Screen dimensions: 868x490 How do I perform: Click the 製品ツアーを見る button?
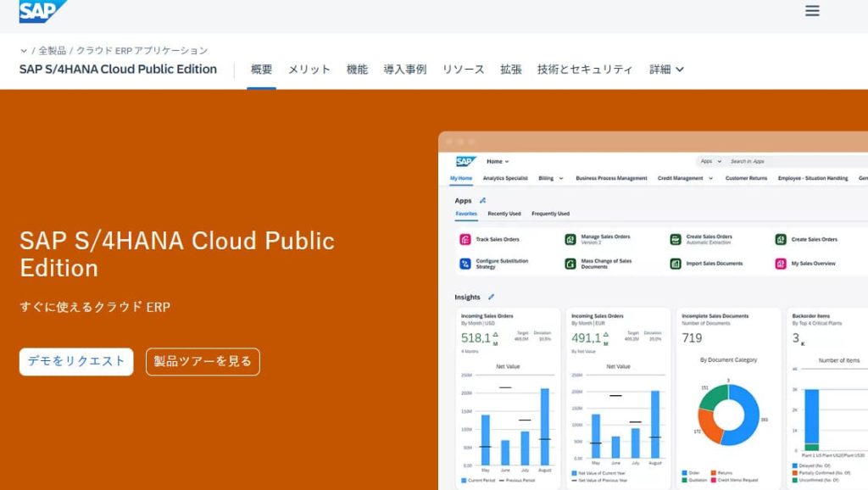(203, 361)
